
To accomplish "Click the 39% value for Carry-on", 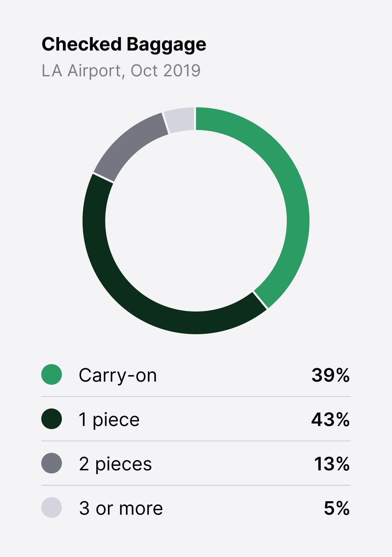I will click(x=330, y=375).
